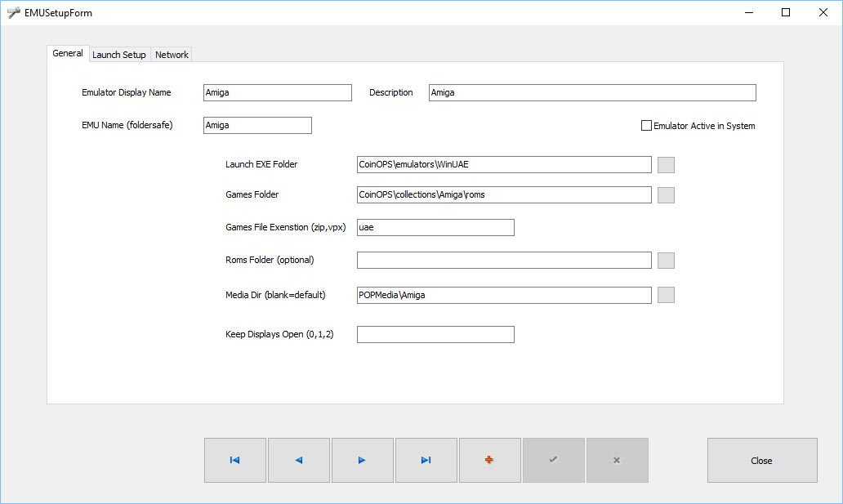Click Emulator Display Name field

[277, 93]
